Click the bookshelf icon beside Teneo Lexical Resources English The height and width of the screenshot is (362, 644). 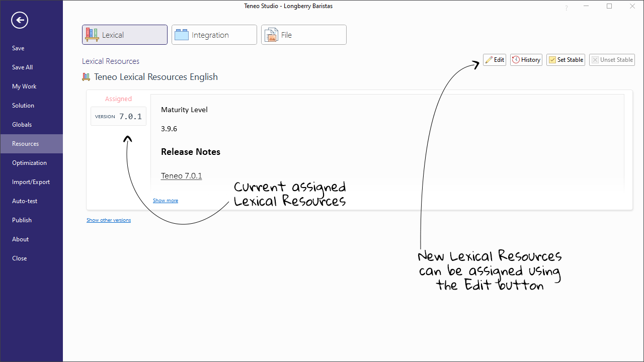tap(86, 77)
